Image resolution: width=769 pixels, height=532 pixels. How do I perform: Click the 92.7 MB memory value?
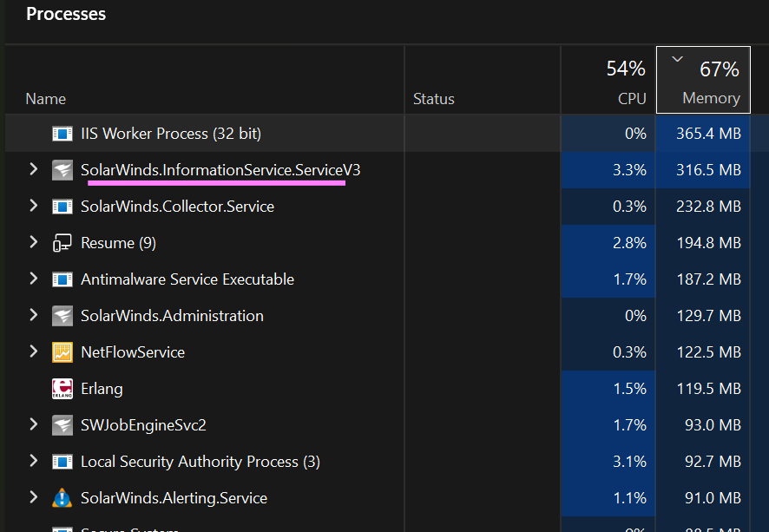coord(713,462)
